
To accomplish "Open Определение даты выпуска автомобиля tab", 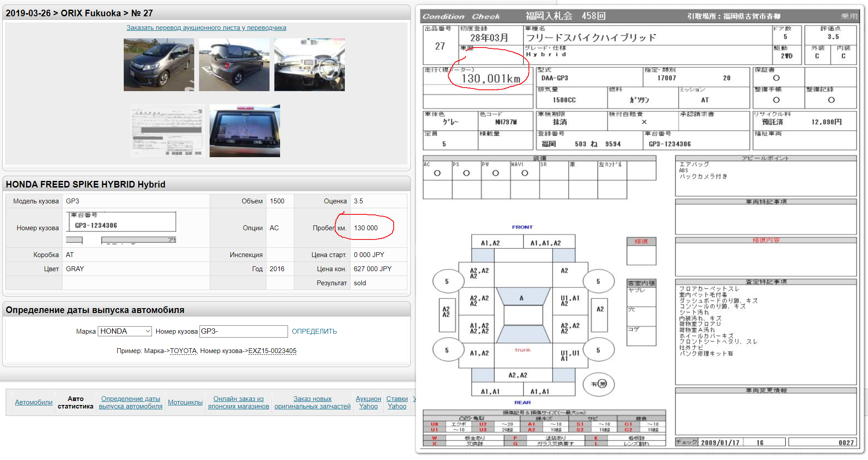I will point(131,402).
